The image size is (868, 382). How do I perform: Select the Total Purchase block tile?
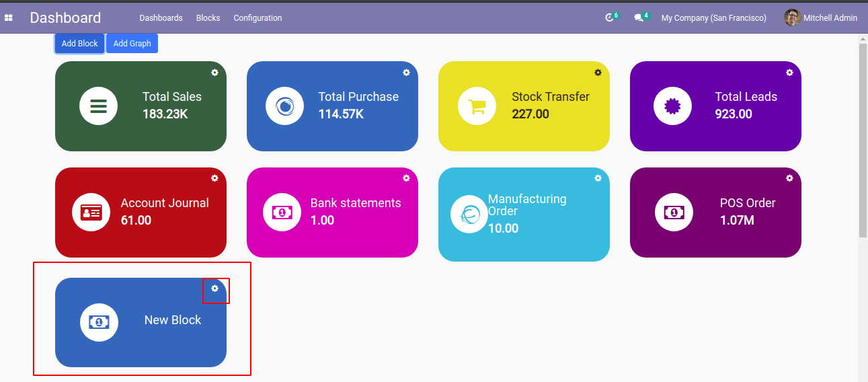point(332,106)
